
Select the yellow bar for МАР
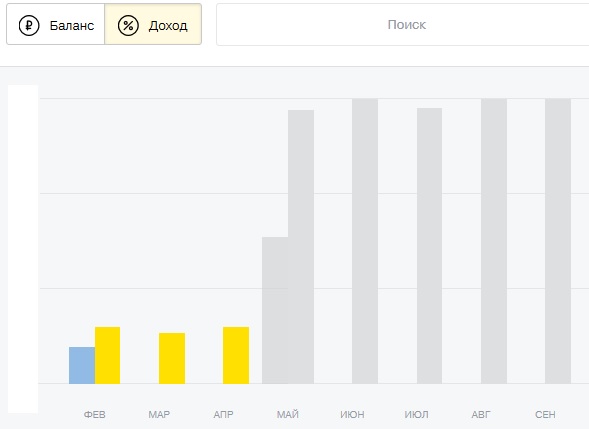pos(172,358)
